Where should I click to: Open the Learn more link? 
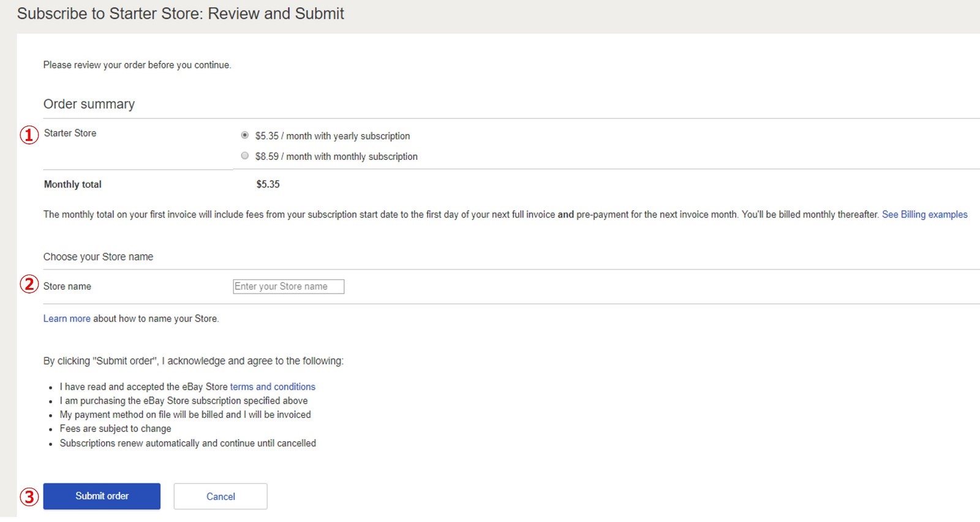67,319
